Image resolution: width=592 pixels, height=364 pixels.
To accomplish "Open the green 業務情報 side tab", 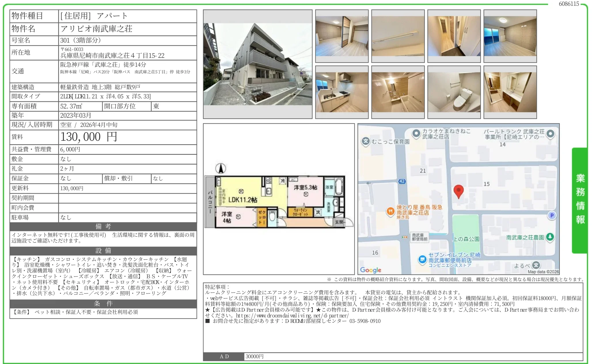I will [x=580, y=200].
